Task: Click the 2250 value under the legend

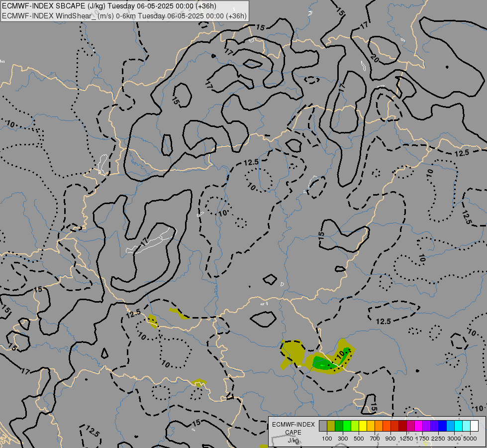Action: pos(438,439)
